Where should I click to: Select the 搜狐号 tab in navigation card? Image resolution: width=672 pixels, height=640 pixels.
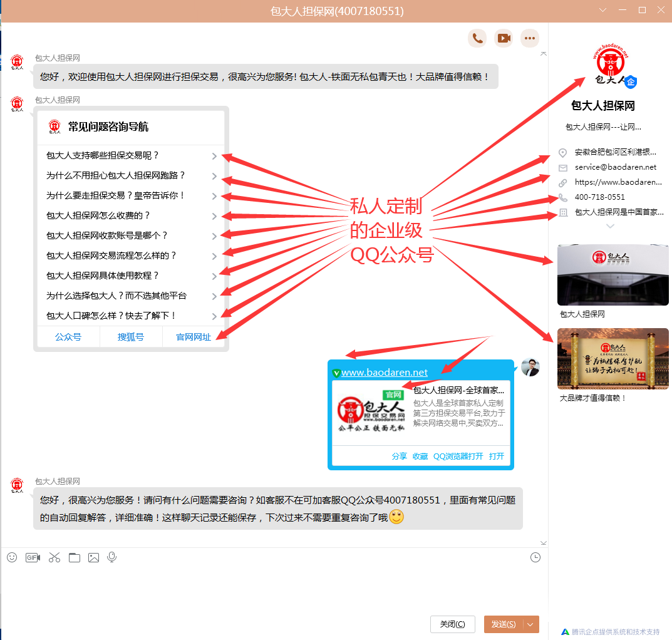131,337
